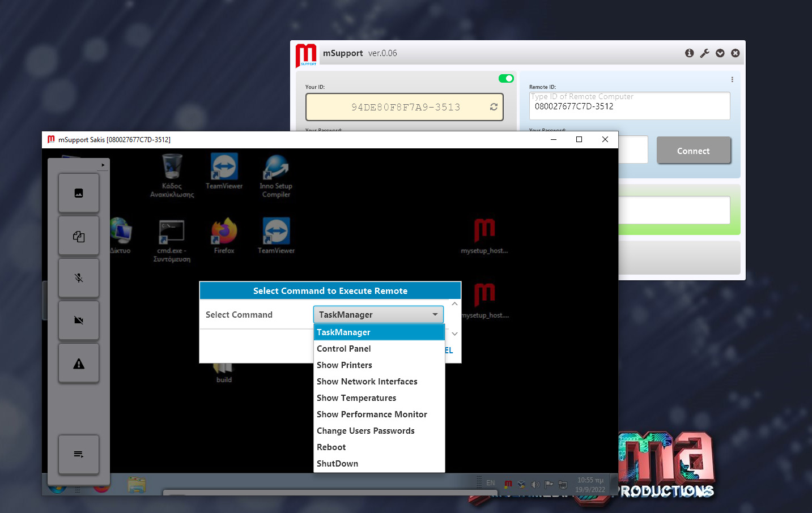
Task: Click the remote taskbar clock showing 10:55
Action: tap(590, 485)
